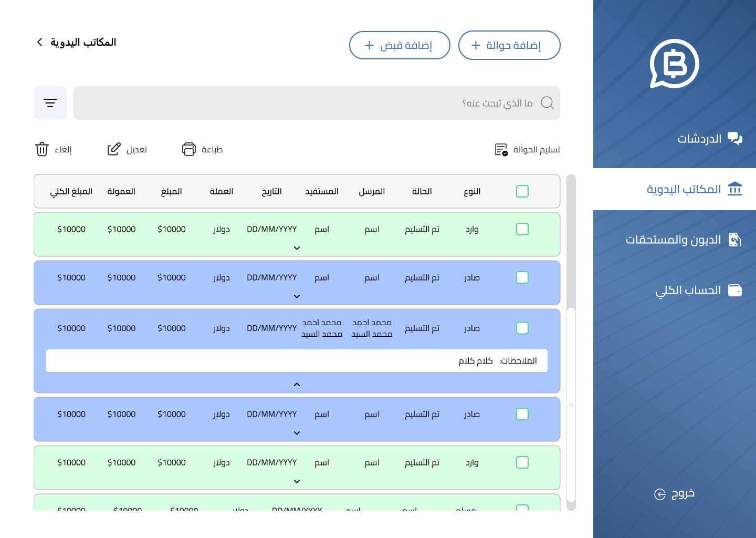Open الدردشات from the sidebar chat icon

pyautogui.click(x=735, y=139)
